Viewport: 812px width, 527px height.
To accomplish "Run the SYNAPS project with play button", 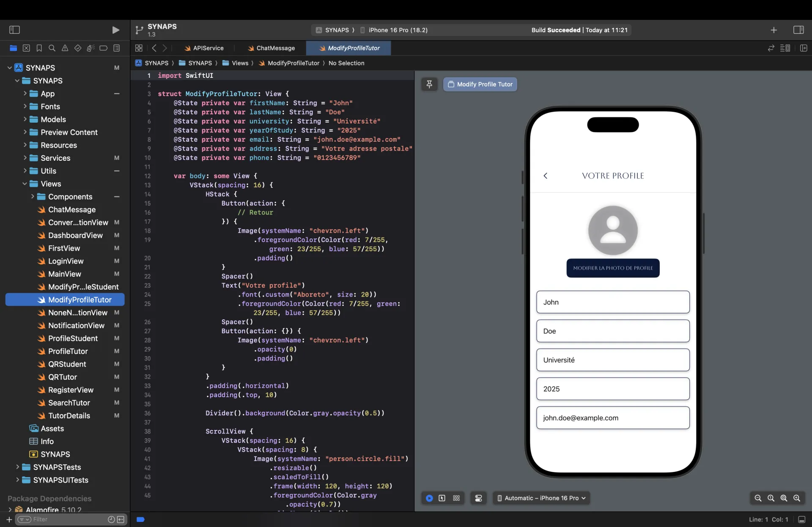I will [x=115, y=30].
